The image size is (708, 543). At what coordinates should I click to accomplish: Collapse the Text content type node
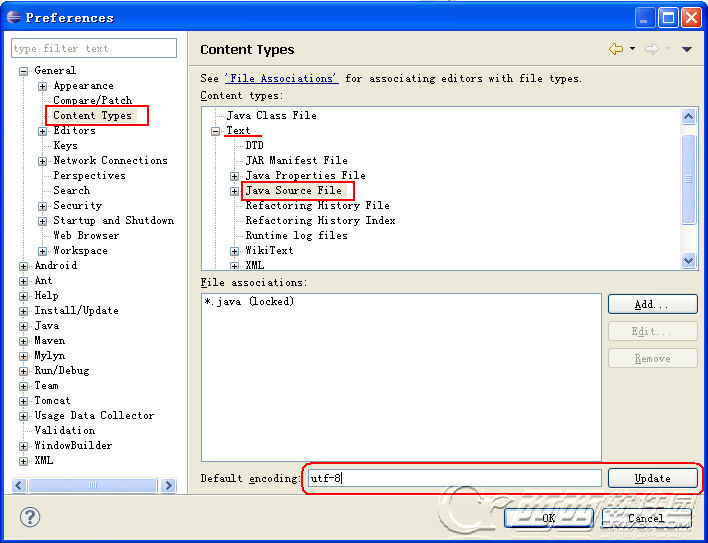tap(215, 131)
